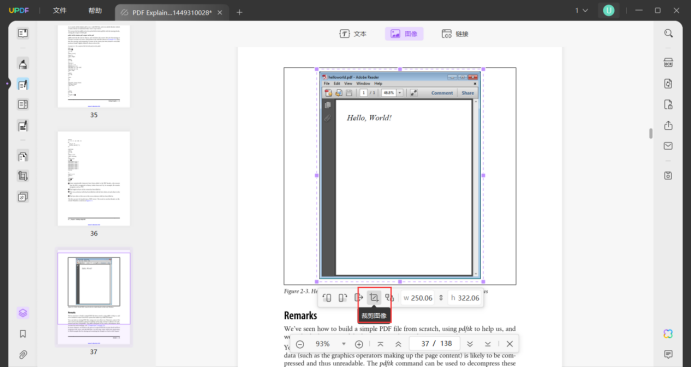Click the image width field showing 250.06
This screenshot has width=691, height=368.
418,298
